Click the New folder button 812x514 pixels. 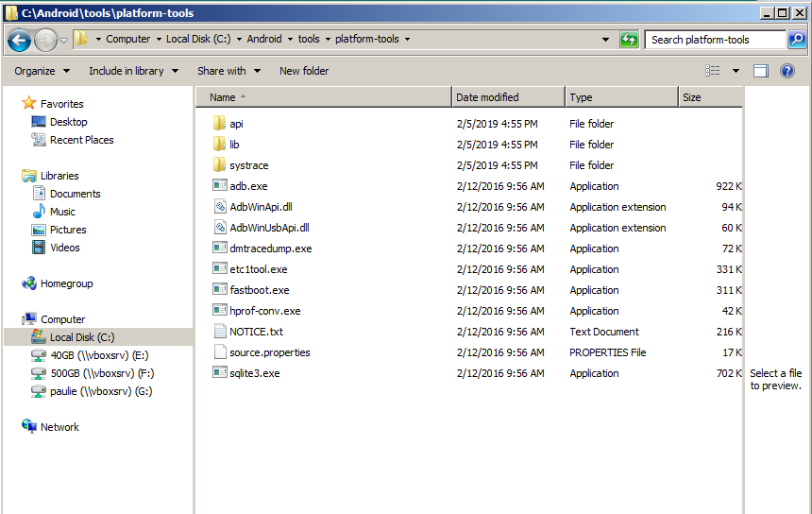pos(304,71)
